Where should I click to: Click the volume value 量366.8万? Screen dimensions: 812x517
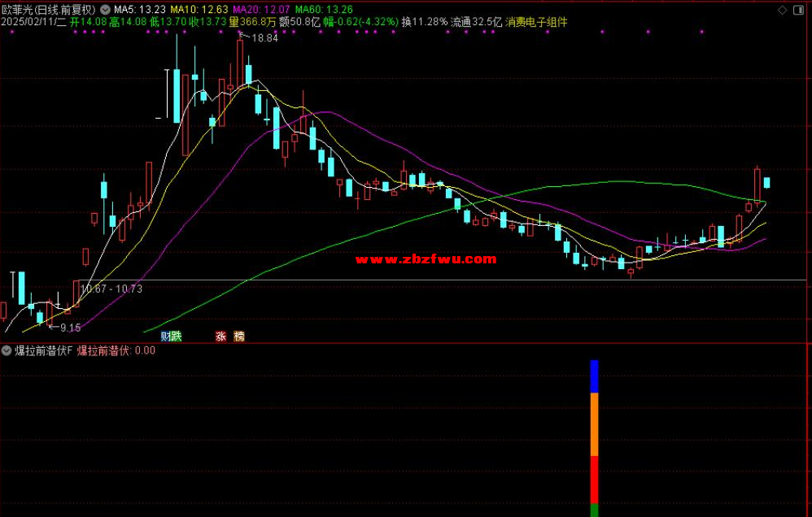click(253, 22)
